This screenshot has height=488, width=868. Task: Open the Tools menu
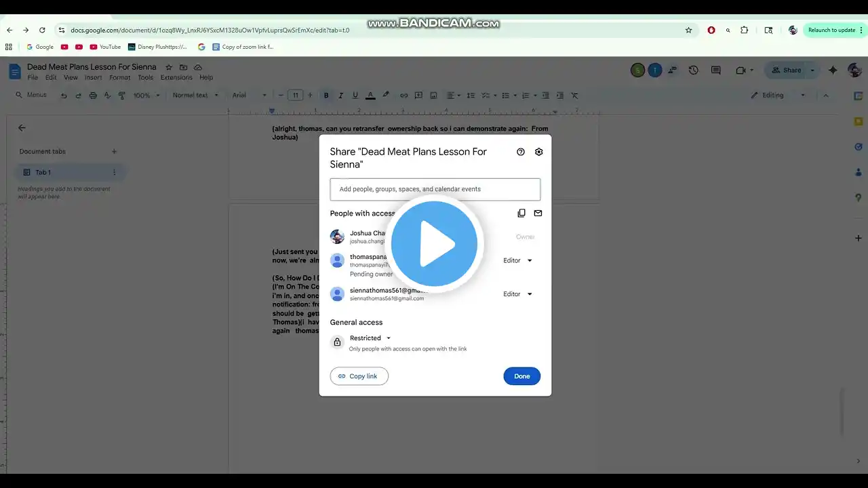tap(145, 78)
